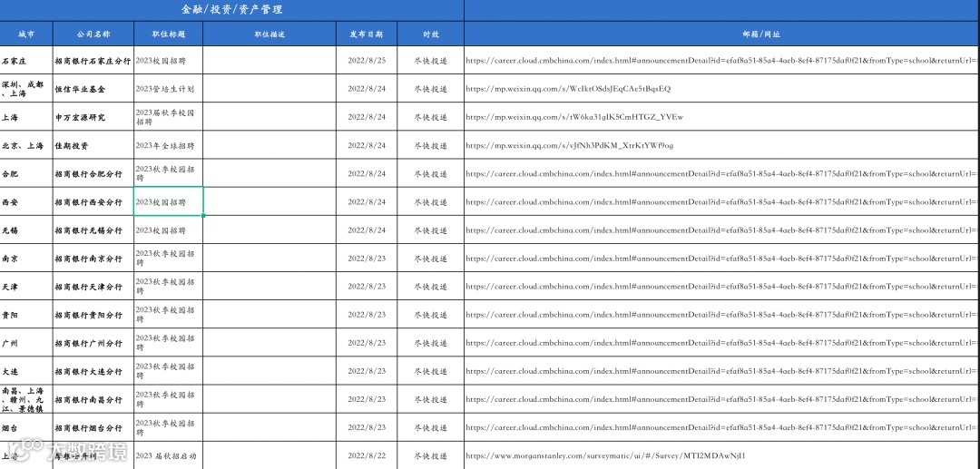Select the 无锡 city cell
This screenshot has height=469, width=980.
point(26,230)
